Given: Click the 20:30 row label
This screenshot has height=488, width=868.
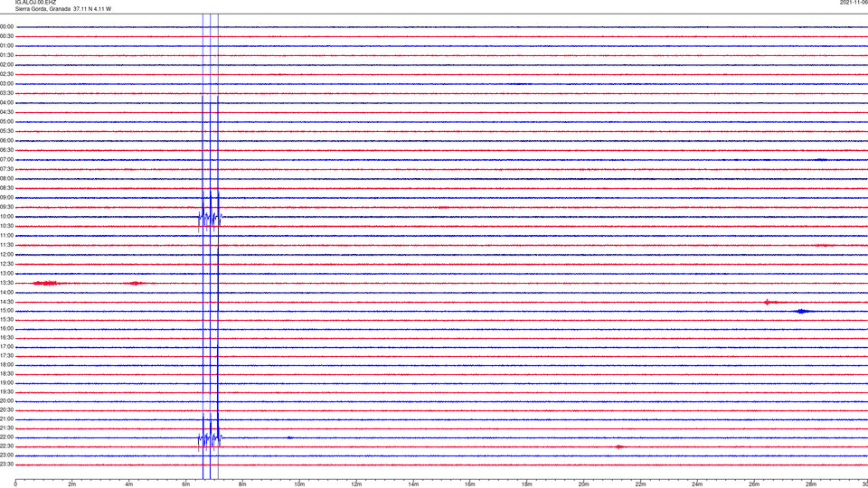Looking at the screenshot, I should [x=6, y=410].
